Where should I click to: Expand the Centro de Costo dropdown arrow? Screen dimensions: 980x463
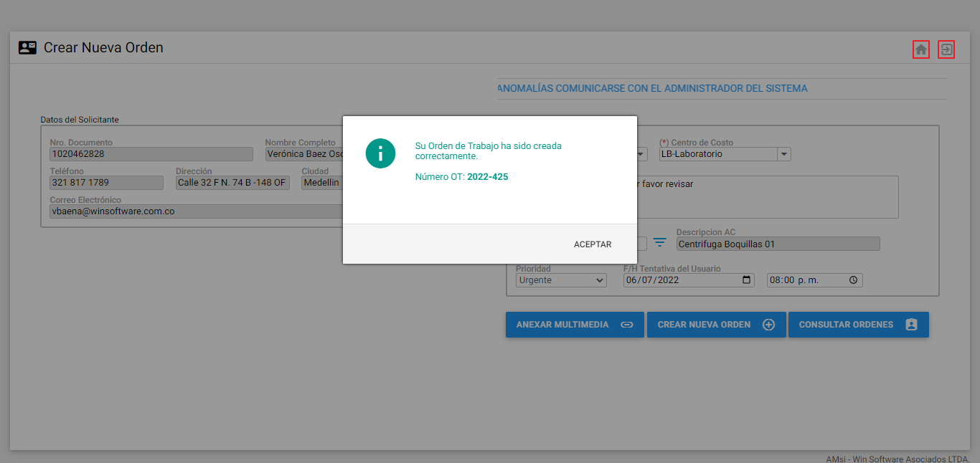point(784,154)
